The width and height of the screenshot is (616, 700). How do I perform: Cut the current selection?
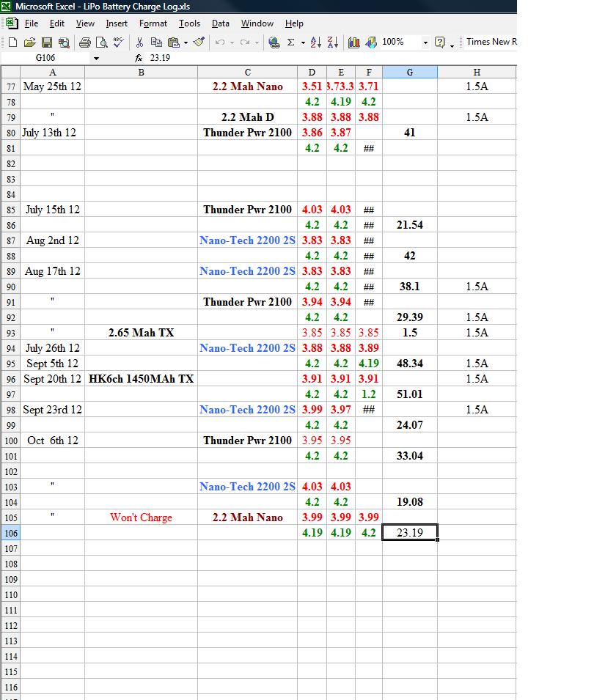click(139, 42)
